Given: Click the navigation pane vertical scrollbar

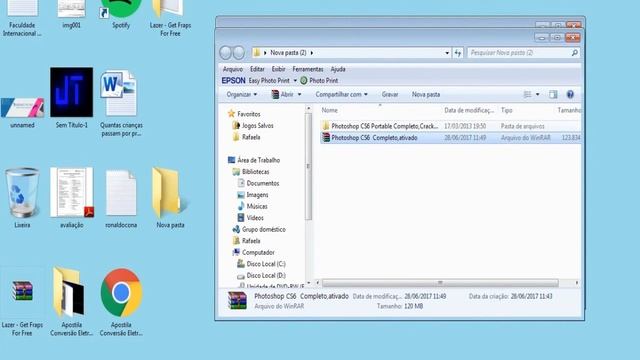Looking at the screenshot, I should (309, 167).
